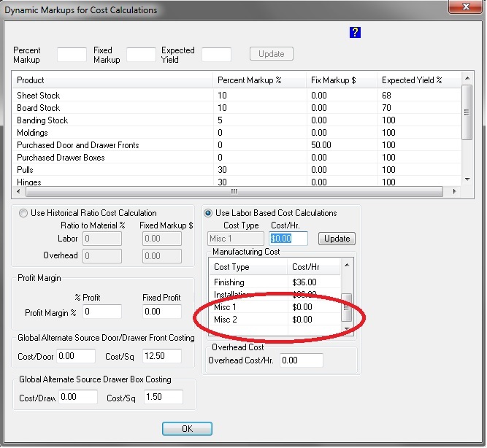
Task: Click the Percent Markup input field
Action: click(72, 55)
